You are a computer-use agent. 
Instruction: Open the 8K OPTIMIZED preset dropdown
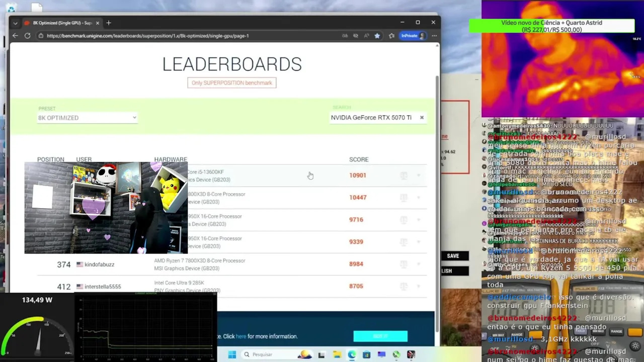click(87, 118)
